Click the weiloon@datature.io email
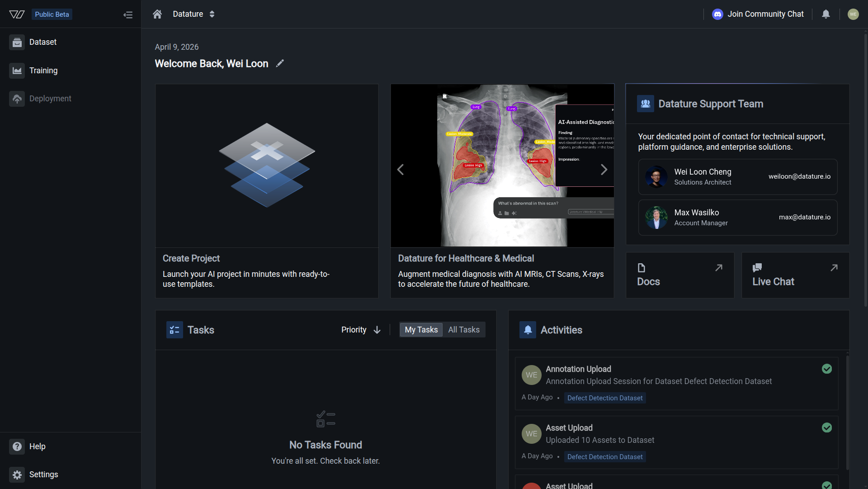 (x=799, y=176)
